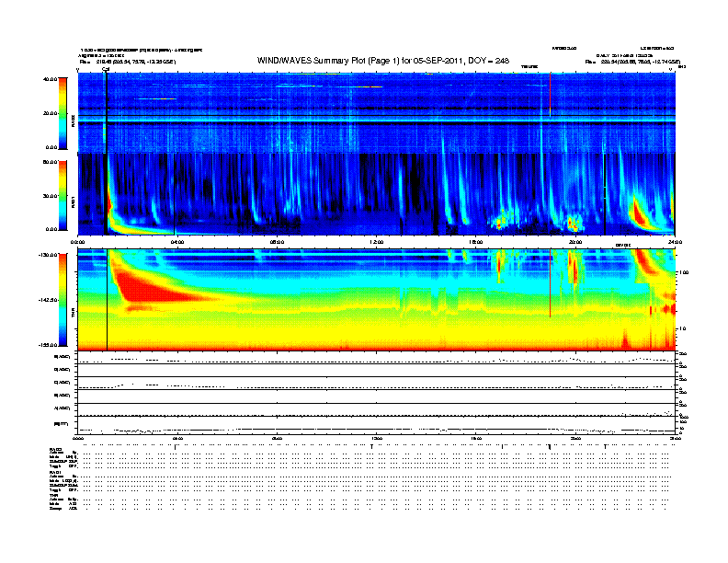Click the RAD2 spectrogram panel
Image resolution: width=728 pixels, height=563 pixels.
(376, 112)
